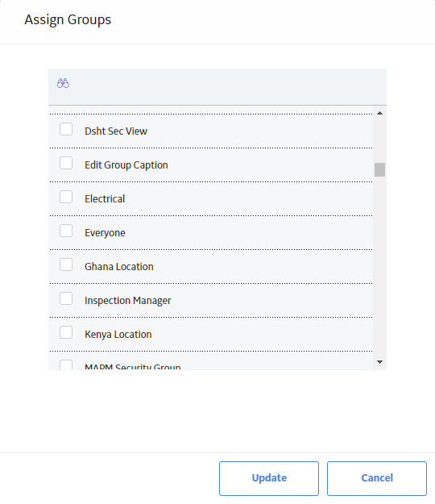Click the scroll down arrow
This screenshot has width=435, height=504.
click(379, 362)
